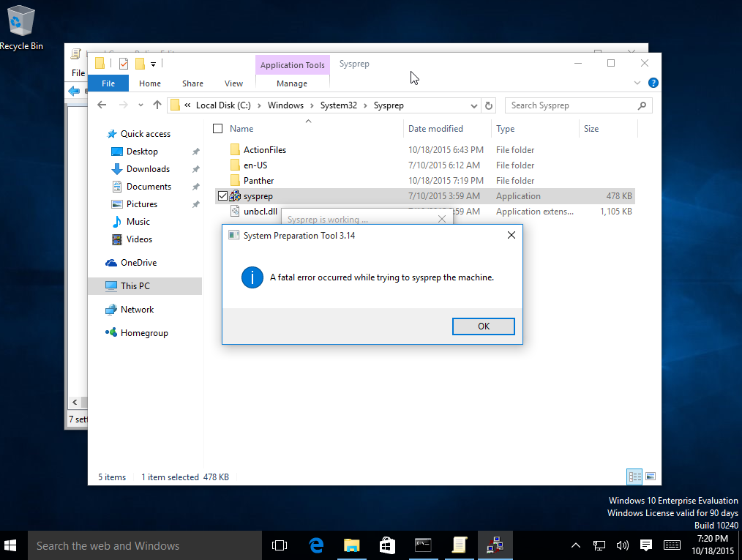Viewport: 742px width, 560px height.
Task: Open the volume control in tray
Action: [x=622, y=545]
